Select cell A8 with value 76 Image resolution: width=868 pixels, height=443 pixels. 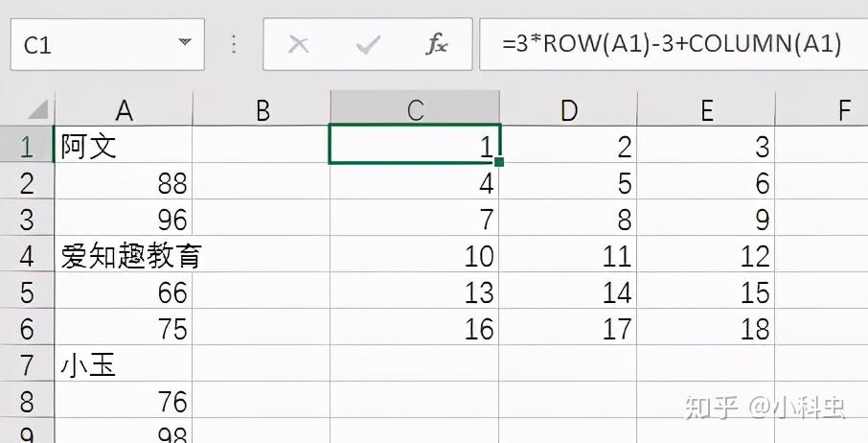124,400
